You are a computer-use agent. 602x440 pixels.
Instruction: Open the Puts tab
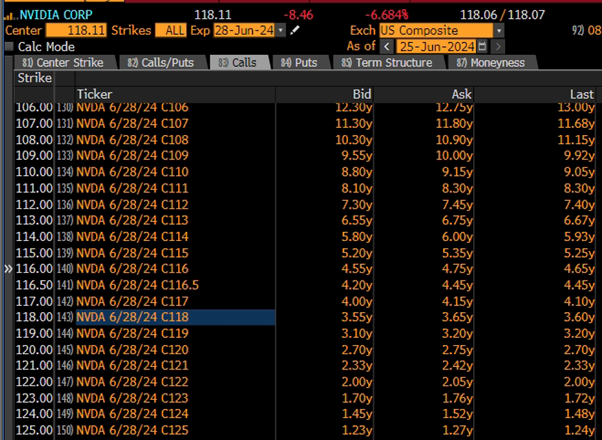pyautogui.click(x=300, y=63)
